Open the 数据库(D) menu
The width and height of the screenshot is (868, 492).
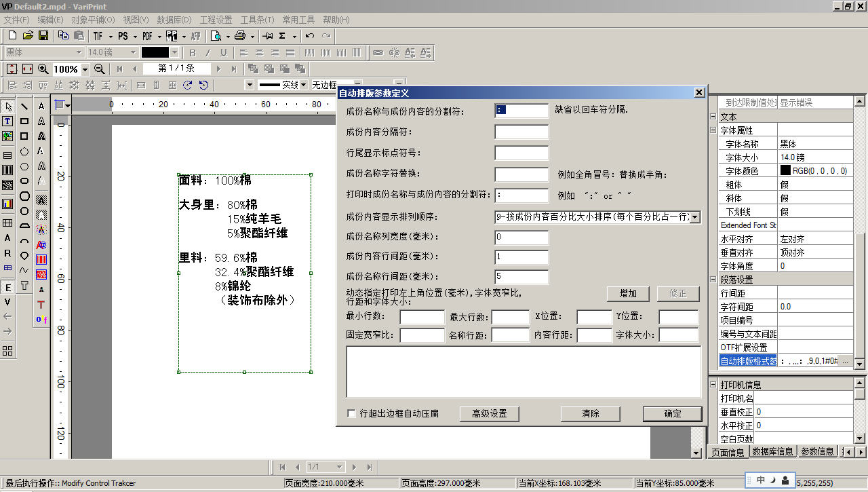point(174,20)
